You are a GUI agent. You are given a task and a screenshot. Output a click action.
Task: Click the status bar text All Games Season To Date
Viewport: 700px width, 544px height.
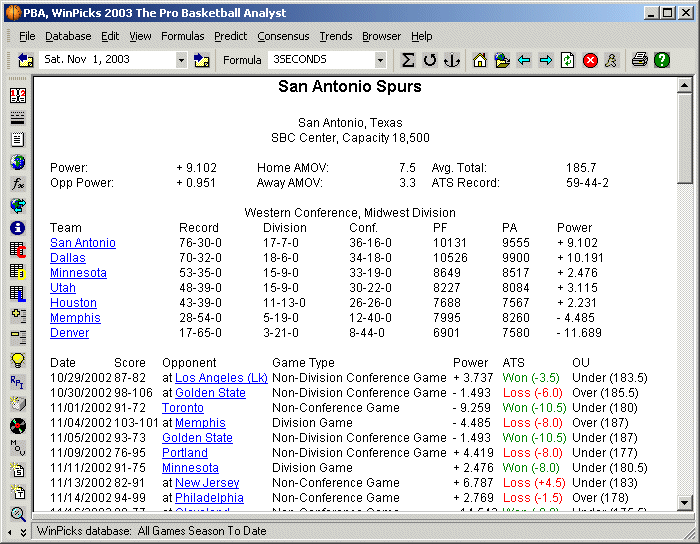pos(202,531)
